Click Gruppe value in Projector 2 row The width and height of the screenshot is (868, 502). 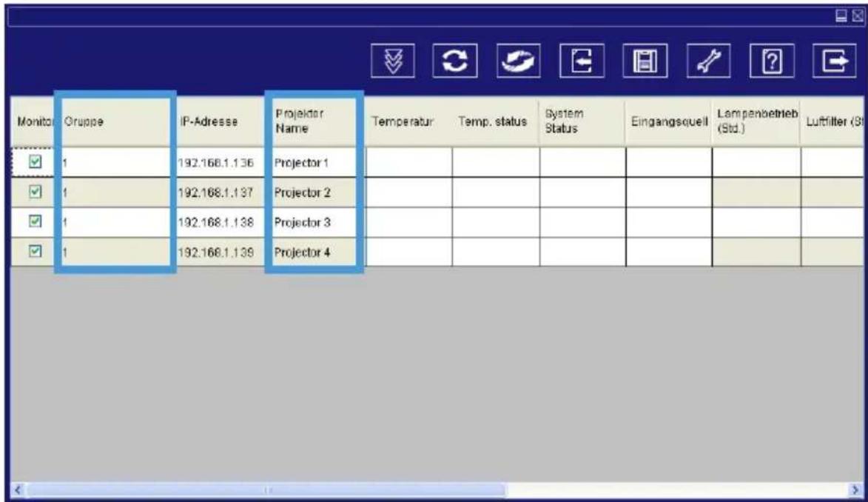(x=115, y=193)
